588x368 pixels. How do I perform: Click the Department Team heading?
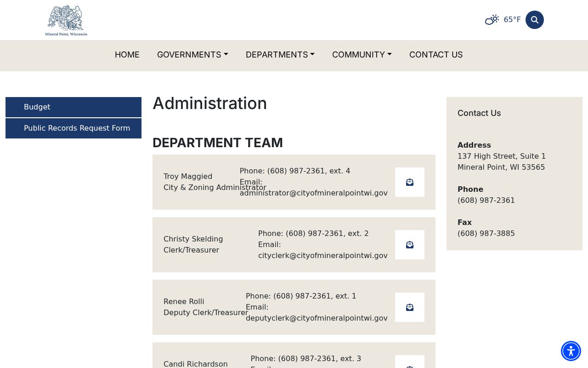(x=218, y=143)
